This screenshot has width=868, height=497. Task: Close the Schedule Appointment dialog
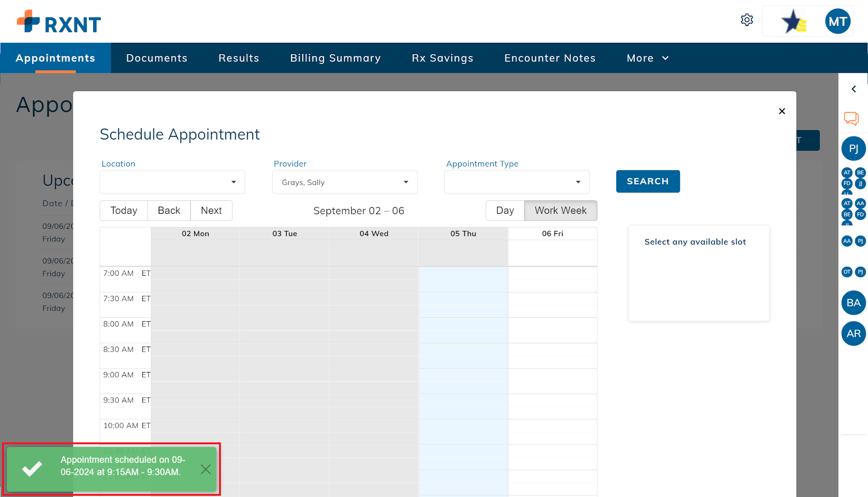click(782, 111)
